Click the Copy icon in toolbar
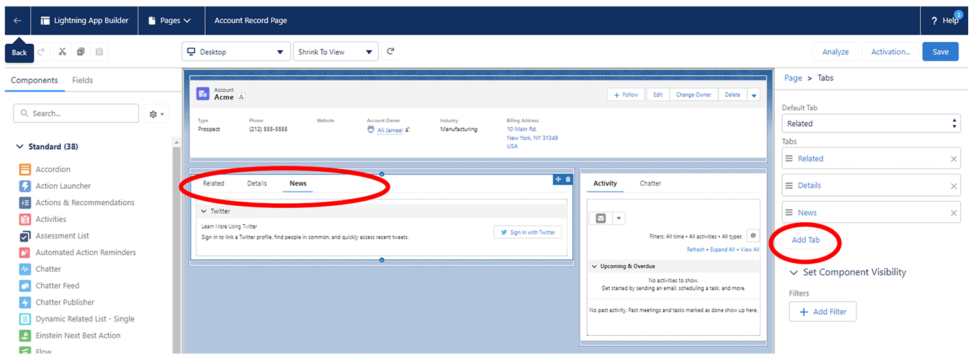This screenshot has width=980, height=358. click(80, 52)
